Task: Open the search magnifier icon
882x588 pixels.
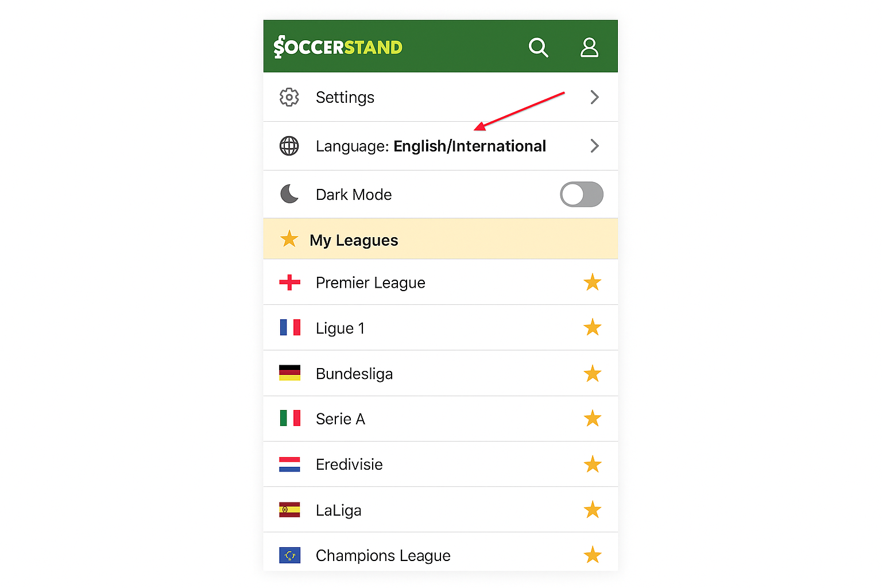Action: [538, 48]
